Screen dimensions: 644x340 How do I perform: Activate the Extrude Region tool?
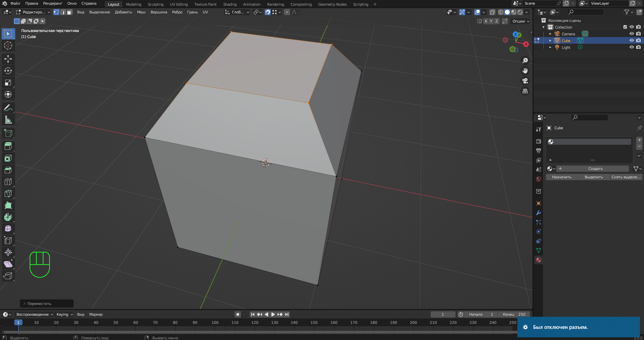pyautogui.click(x=8, y=146)
